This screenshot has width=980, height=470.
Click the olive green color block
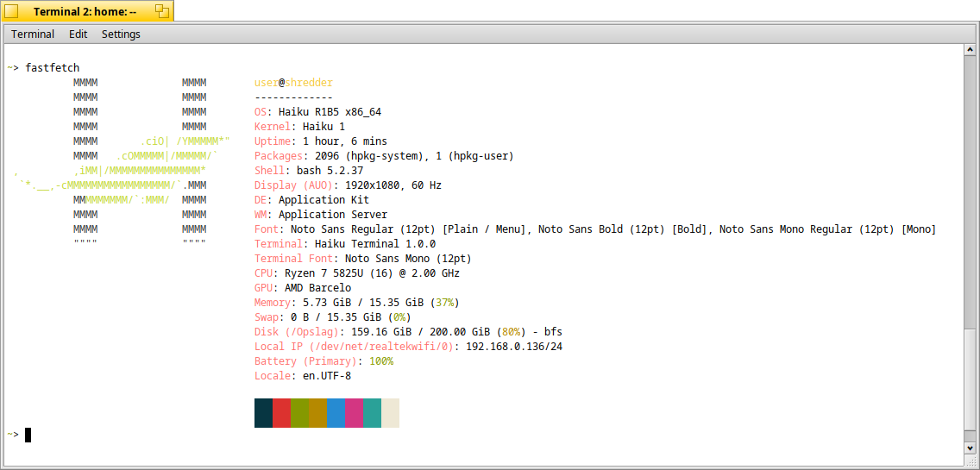[299, 413]
